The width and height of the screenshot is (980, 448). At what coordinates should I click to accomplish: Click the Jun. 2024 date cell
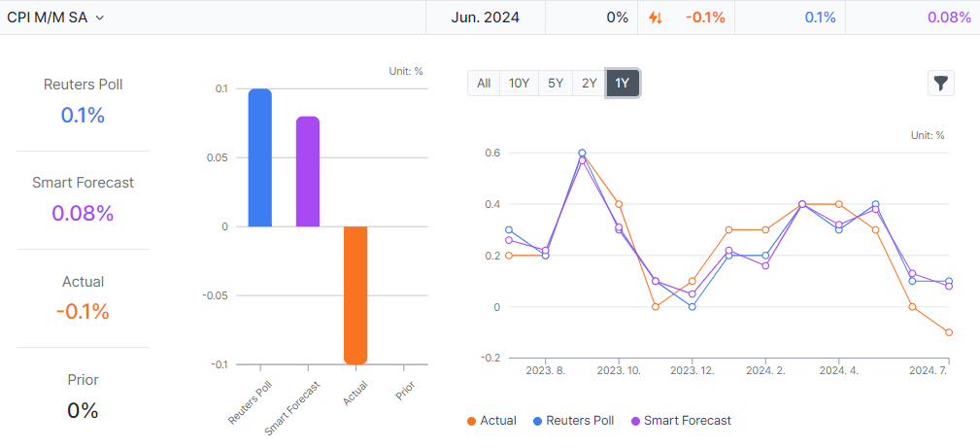click(x=486, y=17)
